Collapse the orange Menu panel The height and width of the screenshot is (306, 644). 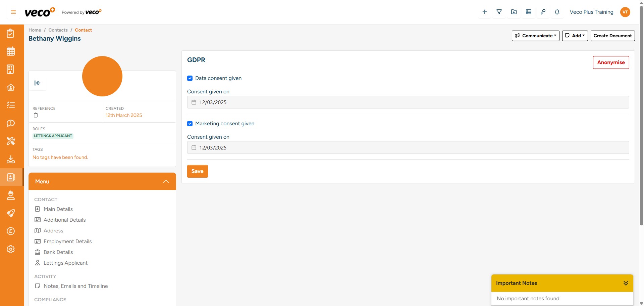point(166,181)
